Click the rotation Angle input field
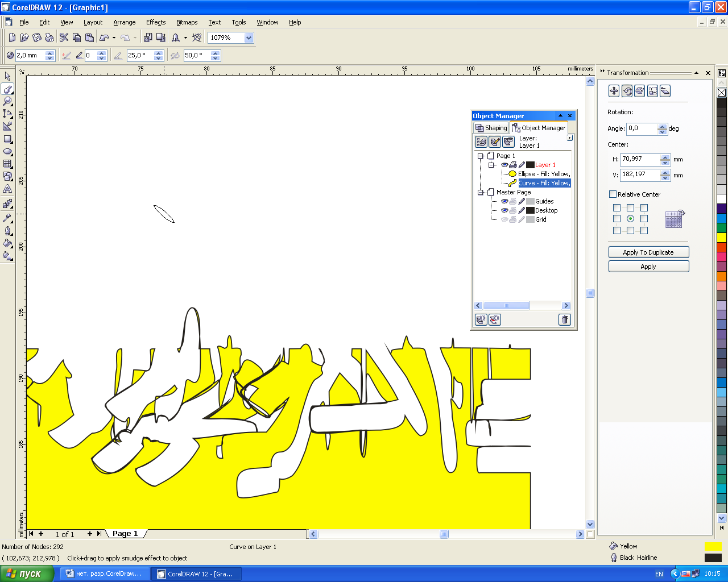728x582 pixels. [x=642, y=128]
